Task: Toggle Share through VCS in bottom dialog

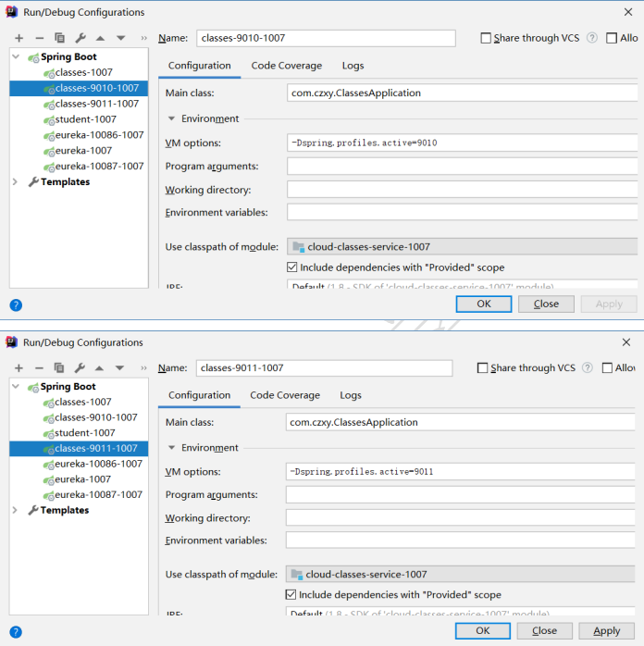Action: point(482,368)
